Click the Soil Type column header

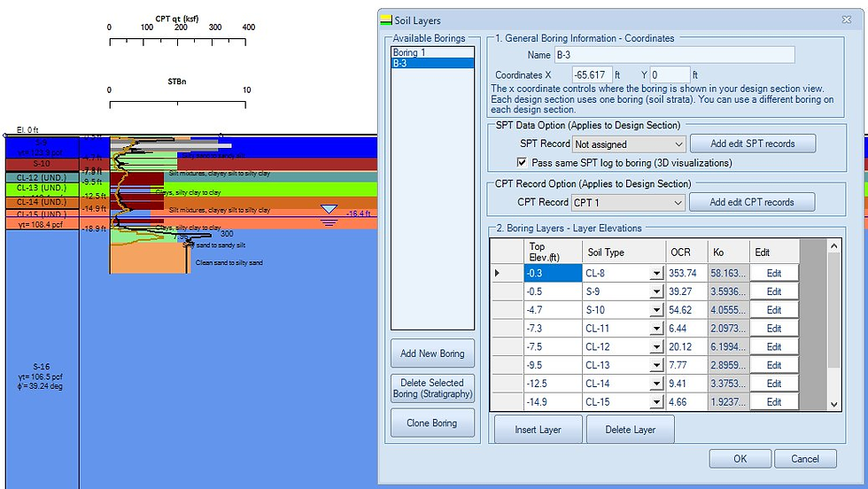point(624,252)
